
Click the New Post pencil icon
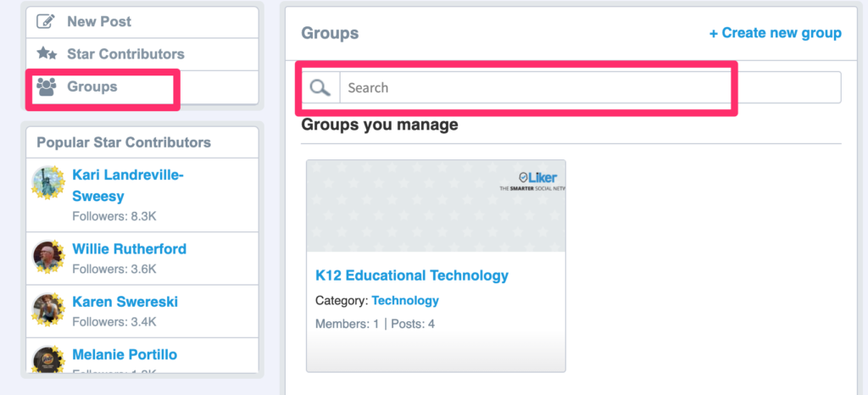tap(46, 21)
